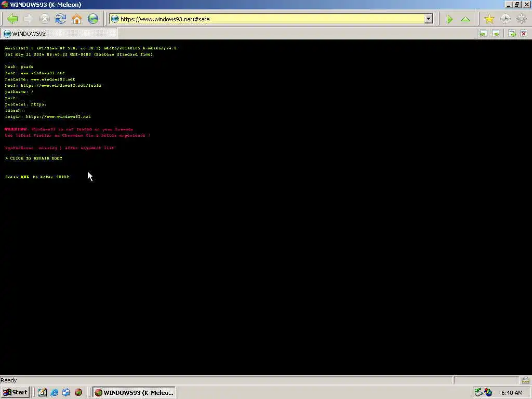Click the green Go arrow button
The image size is (532, 399).
click(x=450, y=19)
